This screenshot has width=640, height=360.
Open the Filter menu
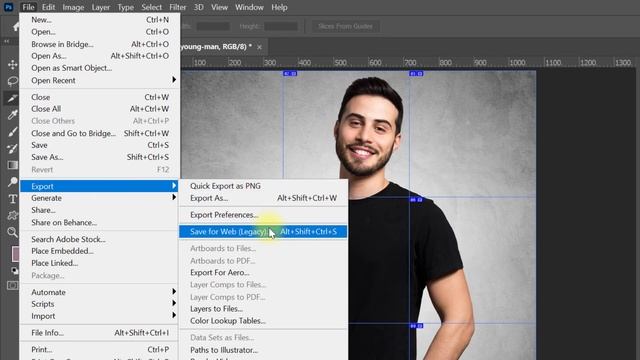pos(178,7)
